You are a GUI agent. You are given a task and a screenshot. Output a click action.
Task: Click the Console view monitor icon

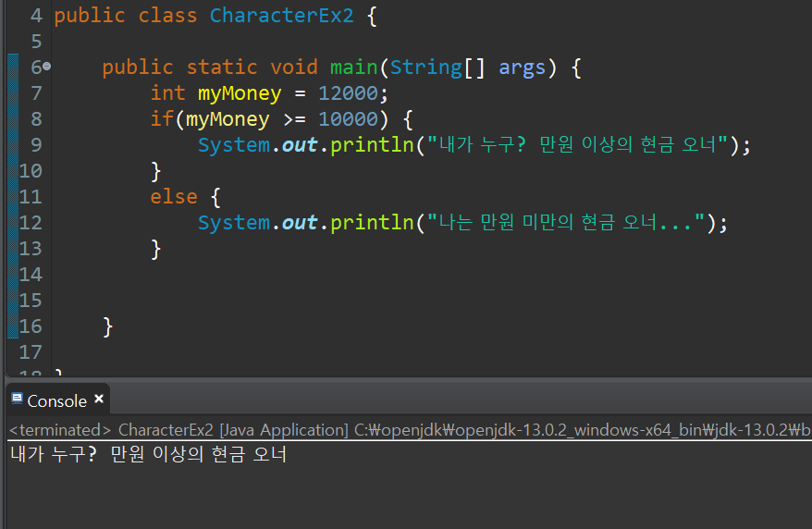pyautogui.click(x=17, y=400)
